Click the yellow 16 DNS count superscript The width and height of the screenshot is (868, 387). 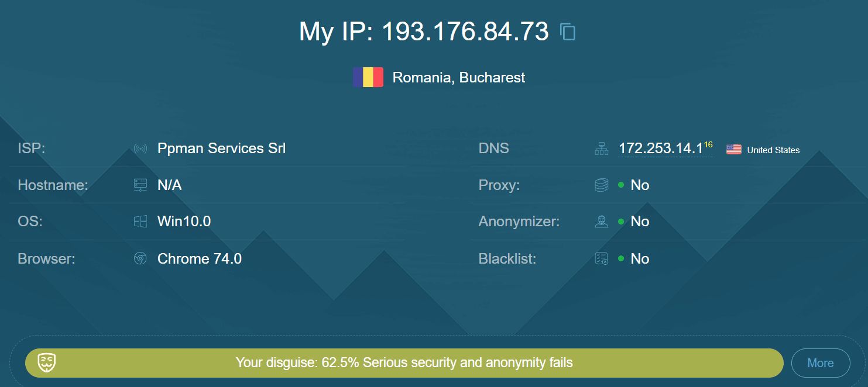(708, 144)
